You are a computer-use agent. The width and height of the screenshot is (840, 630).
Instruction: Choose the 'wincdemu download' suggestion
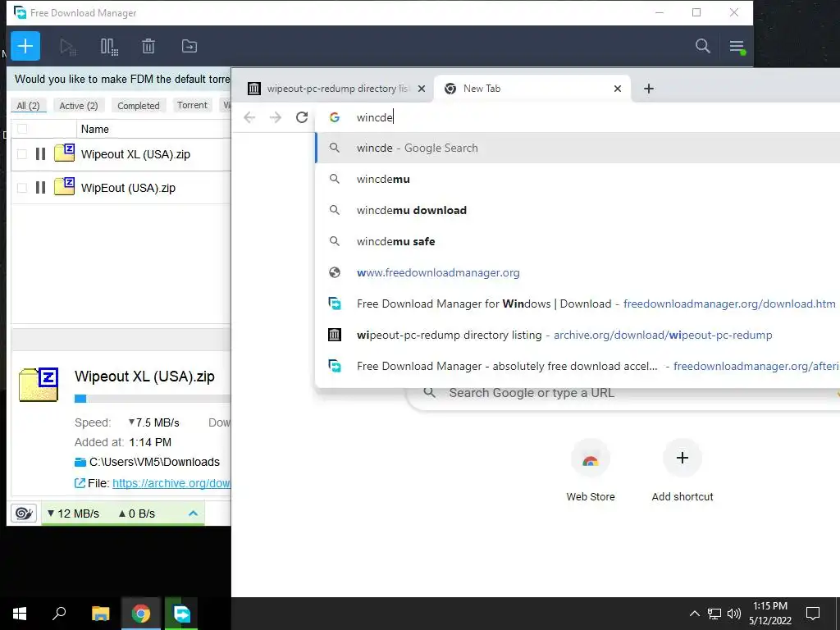click(x=577, y=210)
